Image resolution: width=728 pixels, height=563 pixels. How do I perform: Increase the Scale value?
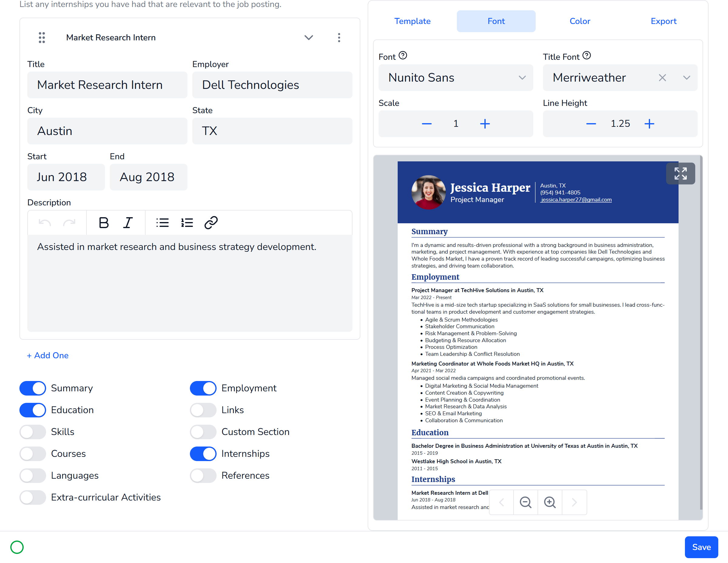click(485, 124)
